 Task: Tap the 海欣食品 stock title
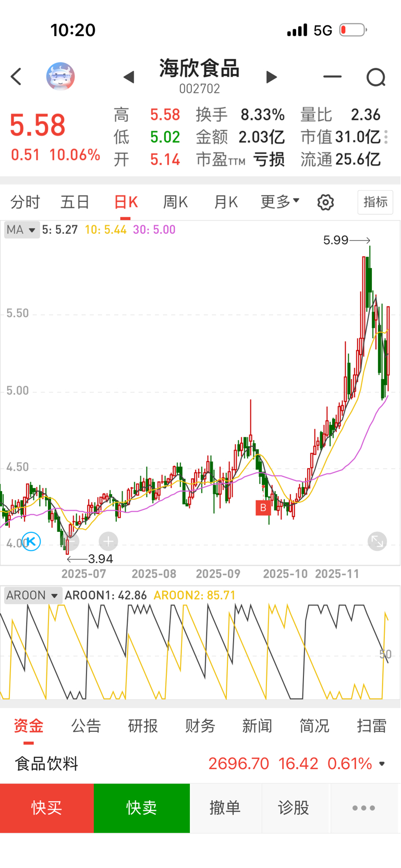pyautogui.click(x=200, y=68)
